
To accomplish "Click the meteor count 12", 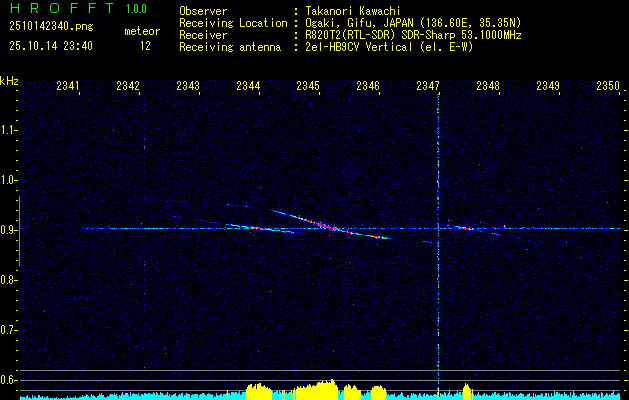I will point(145,46).
